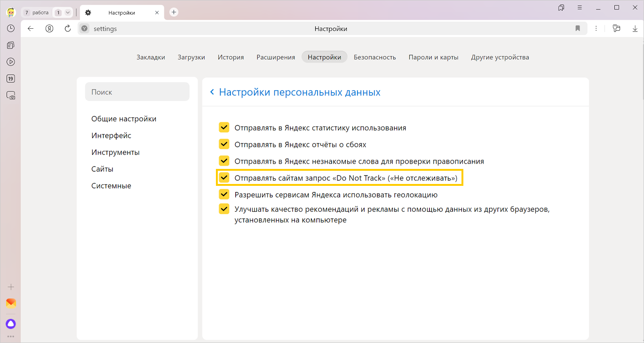Open the collections icon in sidebar
The width and height of the screenshot is (644, 343).
coord(10,45)
